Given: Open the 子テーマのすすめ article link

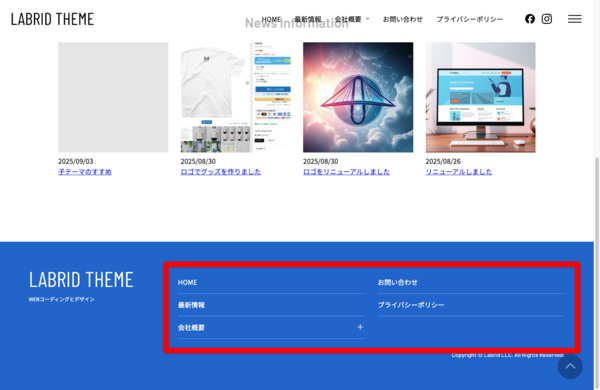Looking at the screenshot, I should point(85,172).
